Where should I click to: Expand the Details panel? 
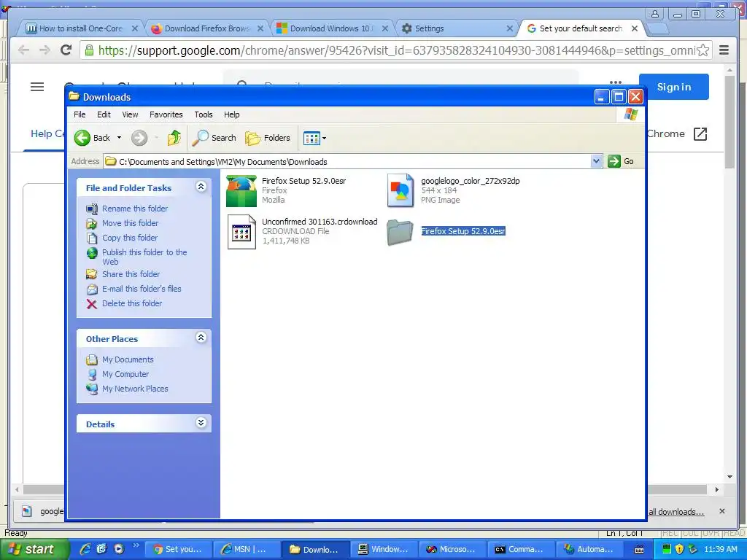point(201,423)
